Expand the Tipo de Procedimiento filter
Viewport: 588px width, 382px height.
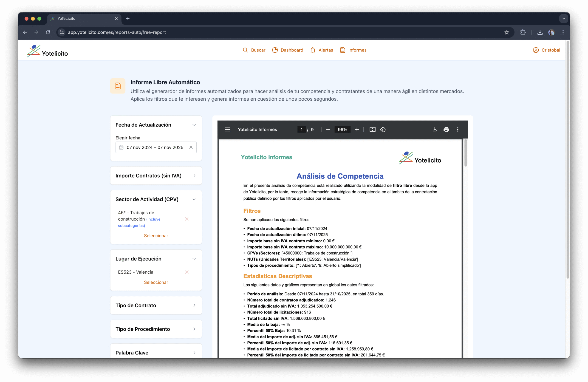click(194, 329)
